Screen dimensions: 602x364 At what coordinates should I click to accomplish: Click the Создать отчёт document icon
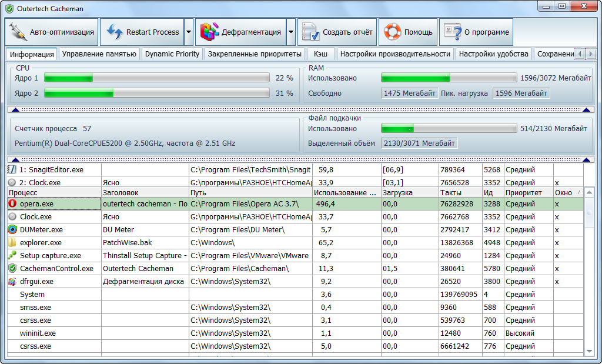pos(310,32)
